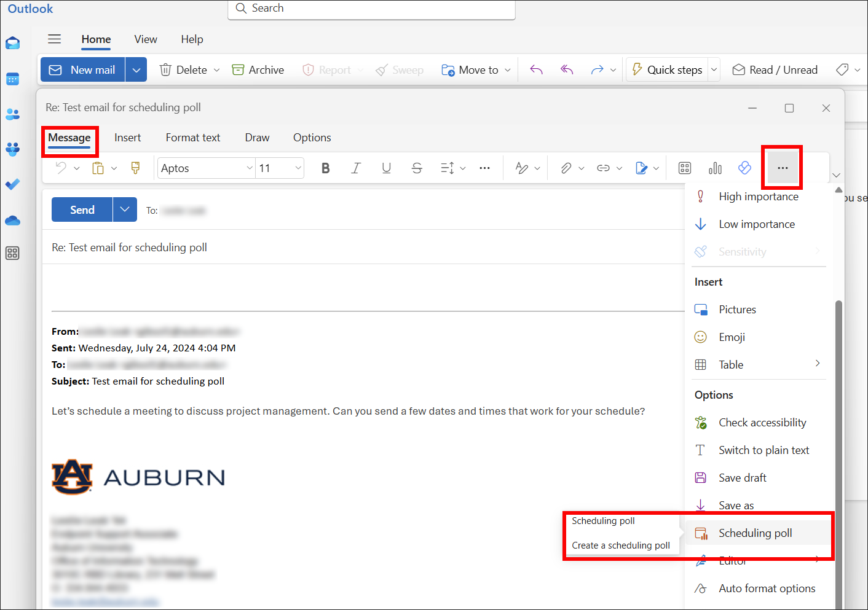Click the Attach file paperclip icon
The image size is (868, 610).
(566, 168)
